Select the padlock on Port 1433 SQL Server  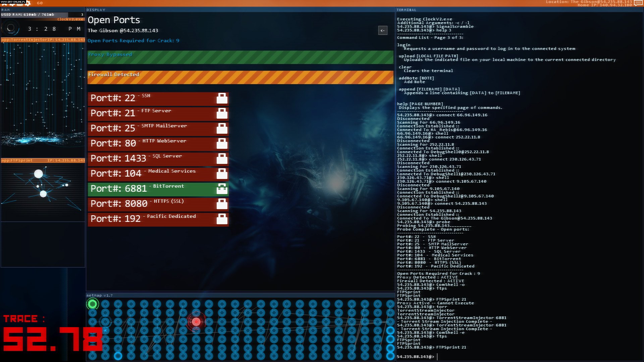pos(222,158)
